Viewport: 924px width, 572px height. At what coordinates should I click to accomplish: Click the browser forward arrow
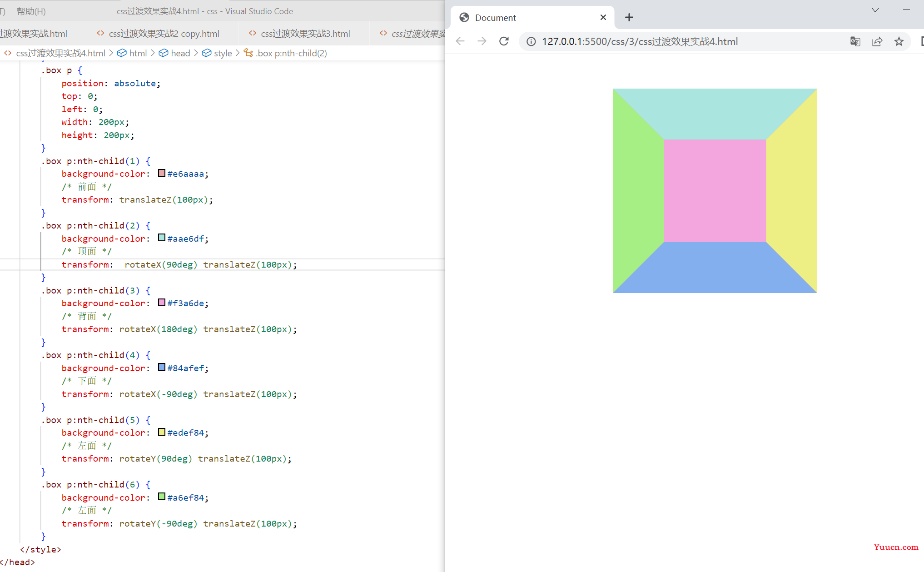pos(482,41)
